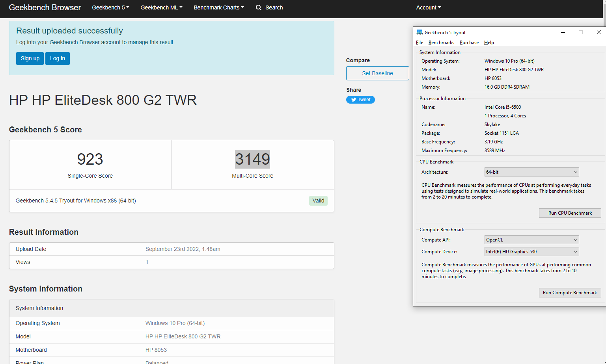Click the Power Plan row label
The height and width of the screenshot is (364, 606).
click(30, 362)
